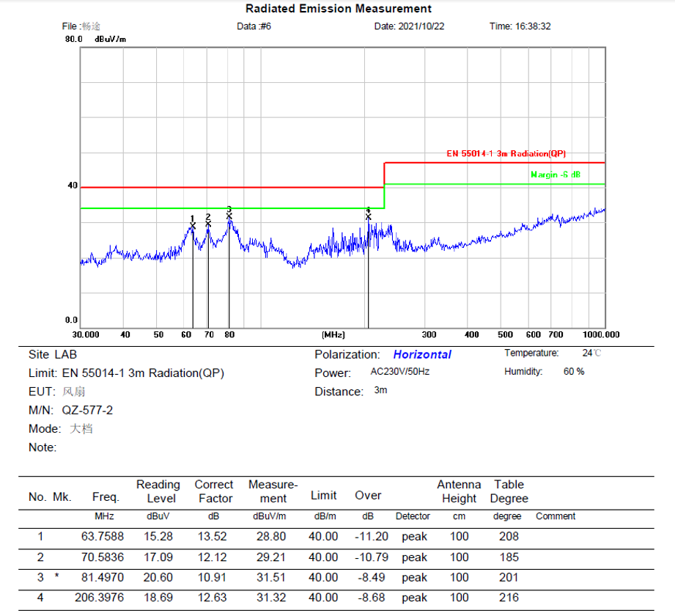Click the Freq. column header
The width and height of the screenshot is (675, 616).
pyautogui.click(x=106, y=497)
